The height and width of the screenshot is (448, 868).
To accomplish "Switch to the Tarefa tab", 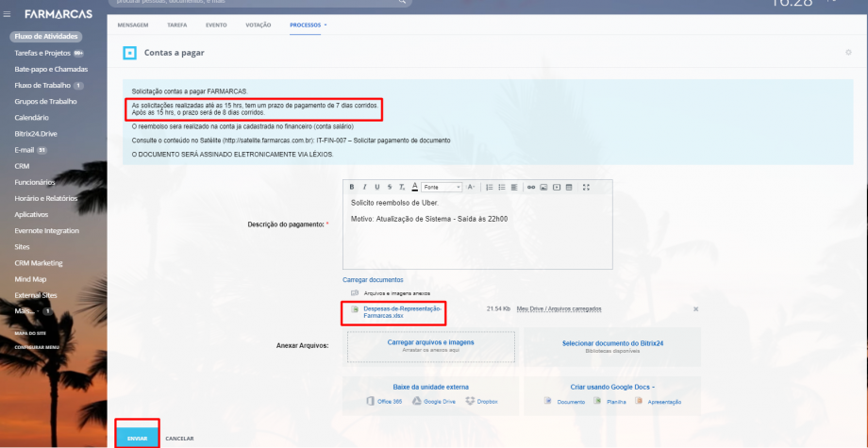I will (x=176, y=24).
